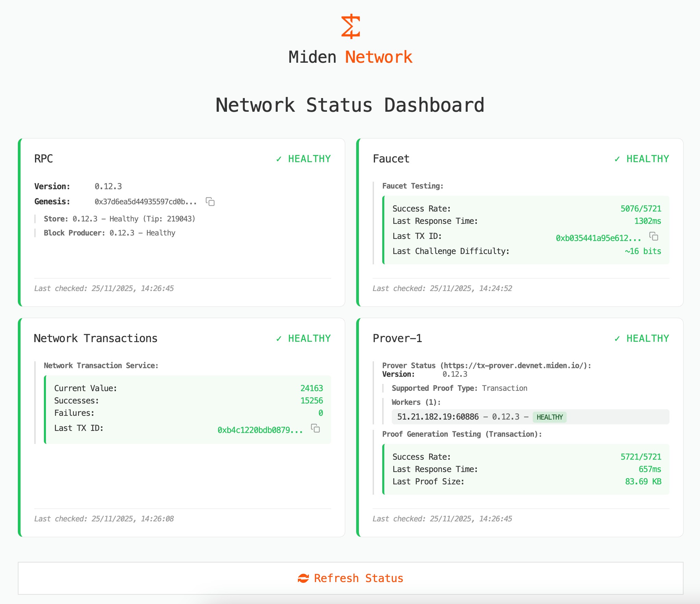Click the worker HEALTHY badge
This screenshot has height=604, width=700.
tap(550, 417)
